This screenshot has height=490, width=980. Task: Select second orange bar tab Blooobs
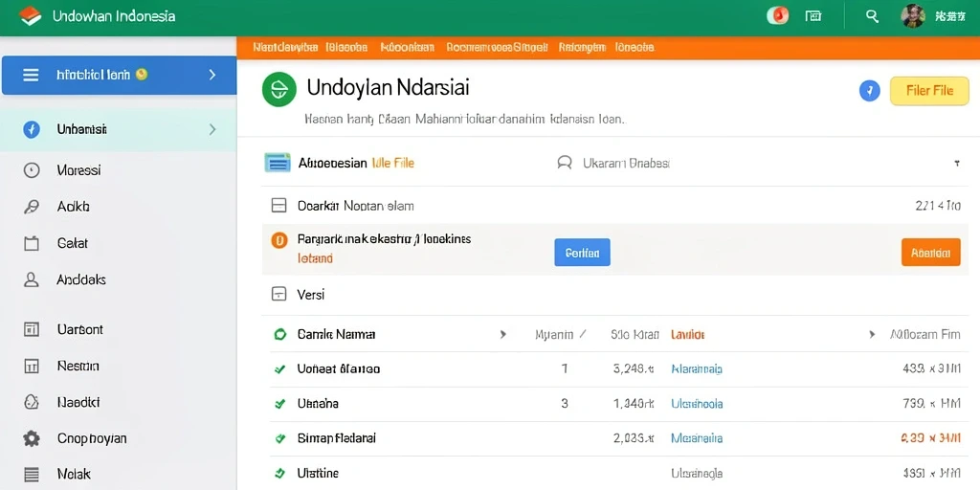pos(346,47)
